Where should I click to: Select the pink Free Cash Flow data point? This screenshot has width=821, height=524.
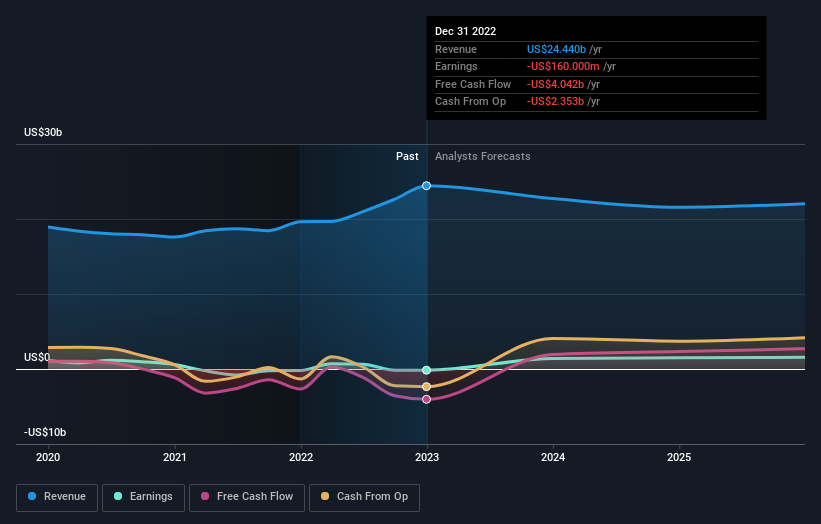(427, 399)
